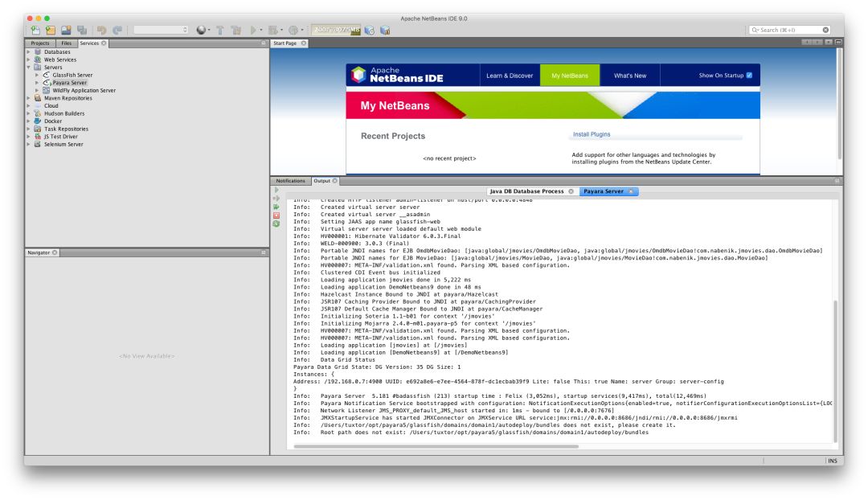This screenshot has width=868, height=500.
Task: Close the Output tab
Action: [335, 181]
